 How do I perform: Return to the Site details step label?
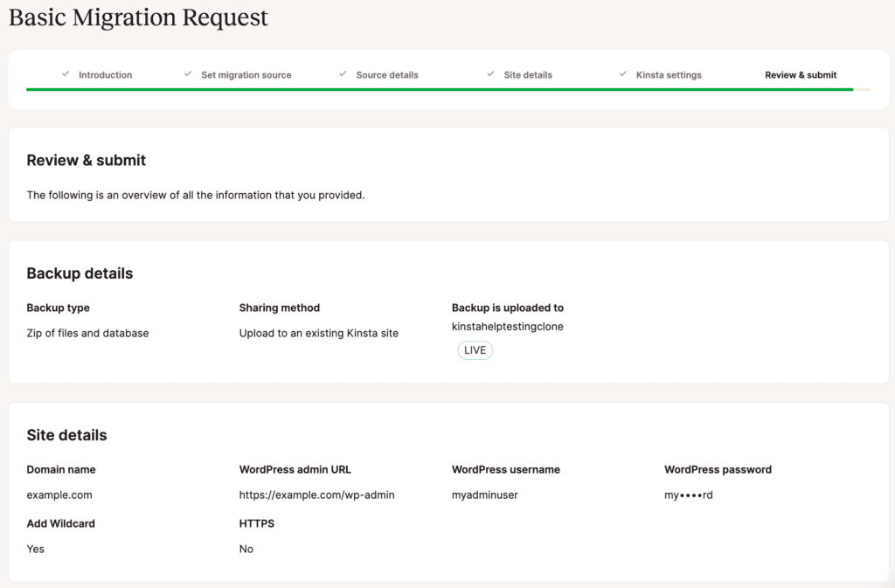(528, 75)
